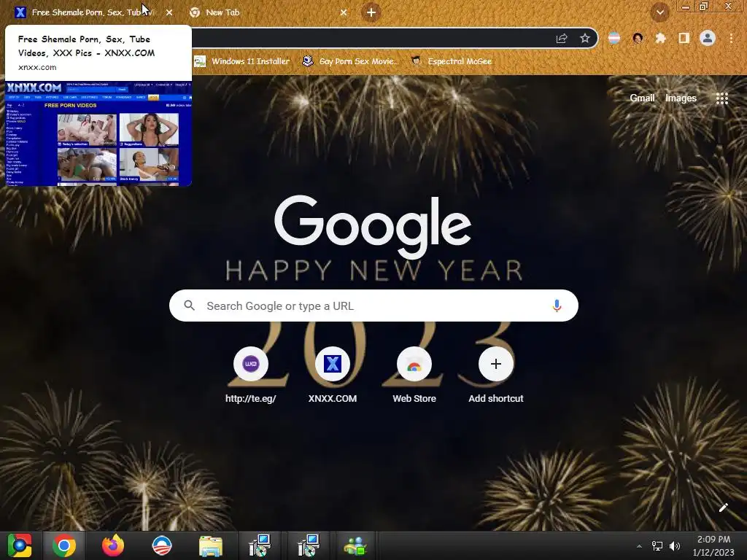
Task: Open the first installer taskbar icon
Action: pos(260,545)
